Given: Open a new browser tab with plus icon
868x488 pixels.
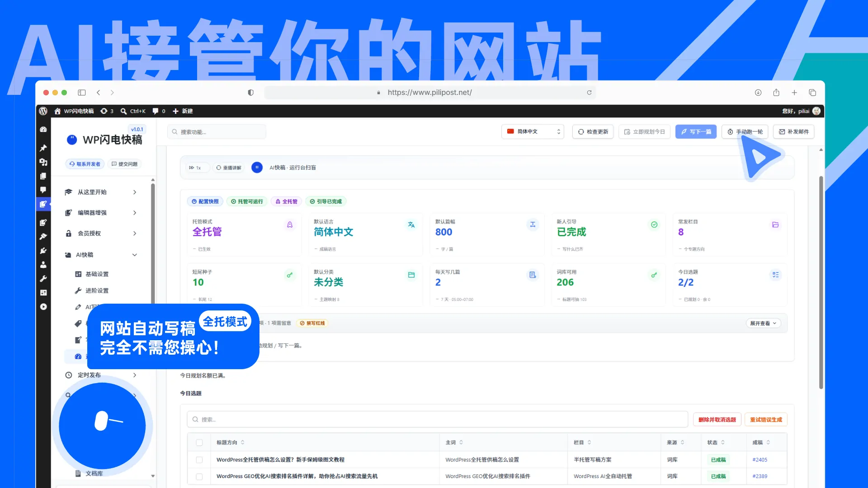Looking at the screenshot, I should tap(794, 93).
